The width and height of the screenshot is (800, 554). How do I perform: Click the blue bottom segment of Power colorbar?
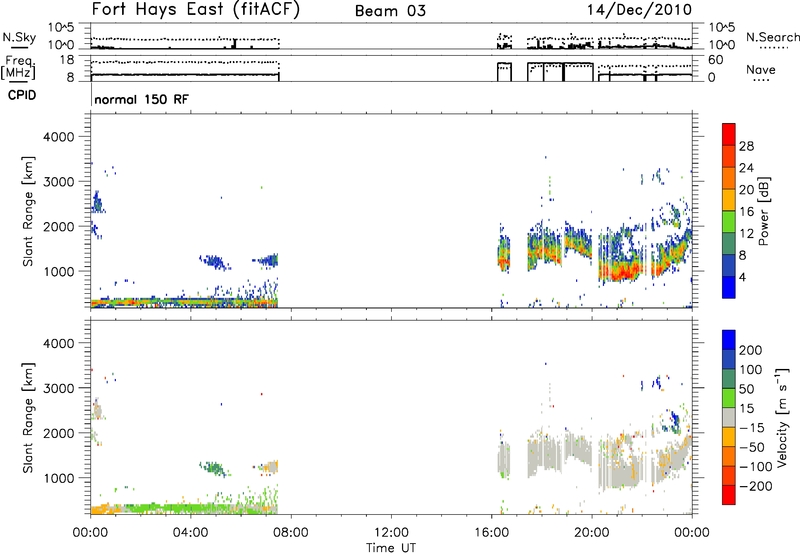coord(729,287)
